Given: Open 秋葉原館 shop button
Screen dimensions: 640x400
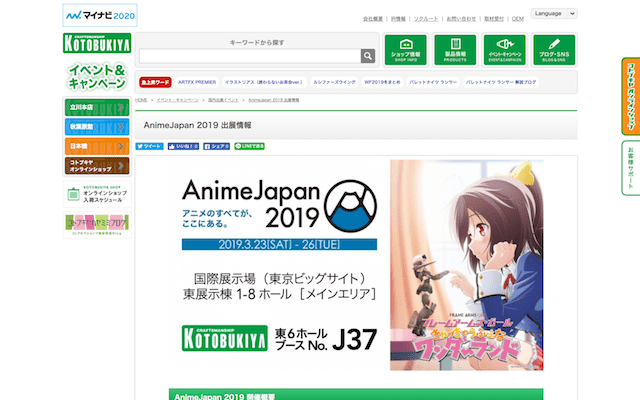Looking at the screenshot, I should [97, 127].
